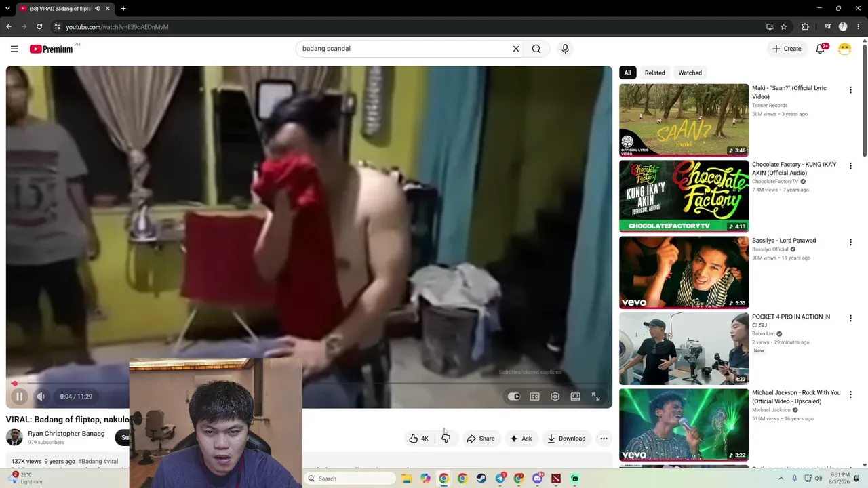Click the browser address bar

(407, 27)
